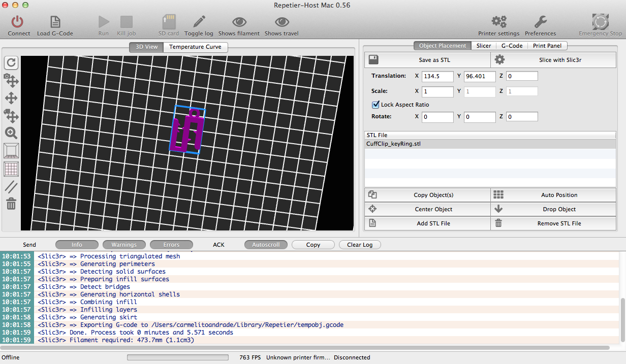This screenshot has width=626, height=364.
Task: Toggle Shows travel eye icon
Action: (281, 22)
